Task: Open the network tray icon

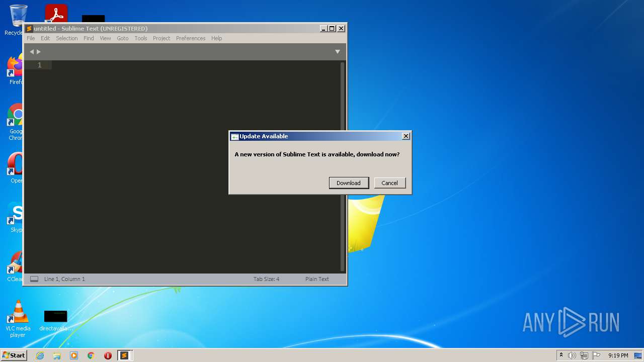Action: click(584, 355)
